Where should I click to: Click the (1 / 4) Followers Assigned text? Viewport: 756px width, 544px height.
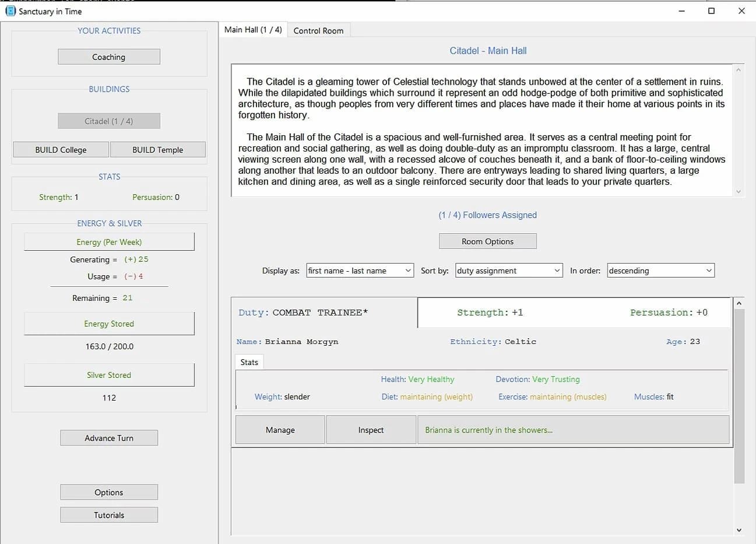click(x=488, y=215)
